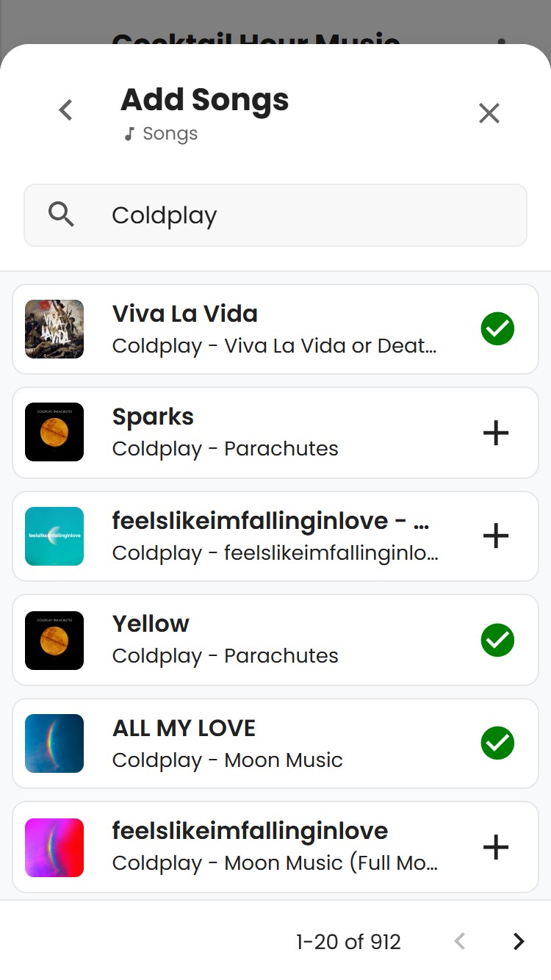Go to next page of results
This screenshot has width=551, height=980.
point(519,941)
